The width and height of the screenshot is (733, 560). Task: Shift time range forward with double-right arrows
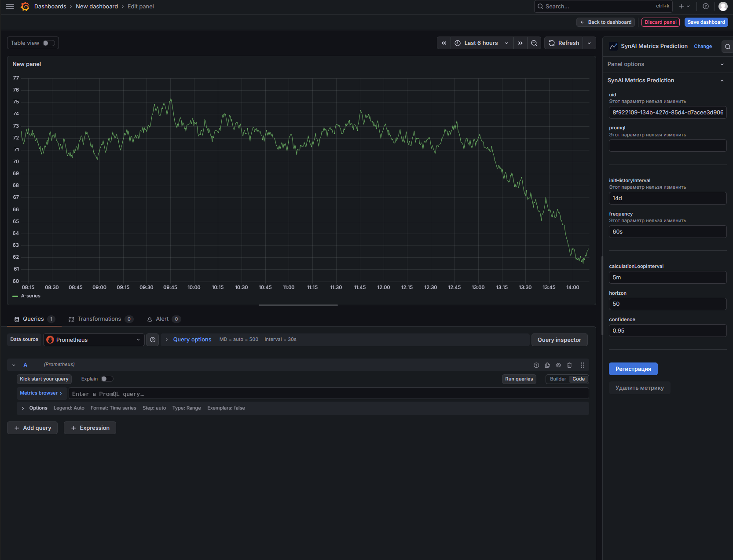520,43
